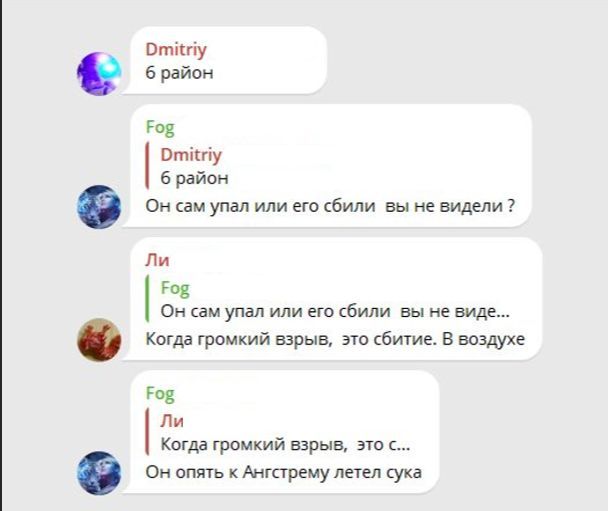This screenshot has height=511, width=608.
Task: Open Ли's red avatar picture
Action: pos(99,340)
